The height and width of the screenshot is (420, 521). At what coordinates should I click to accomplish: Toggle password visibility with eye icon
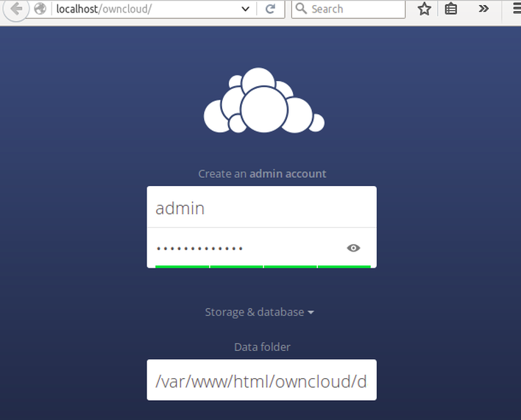[353, 248]
